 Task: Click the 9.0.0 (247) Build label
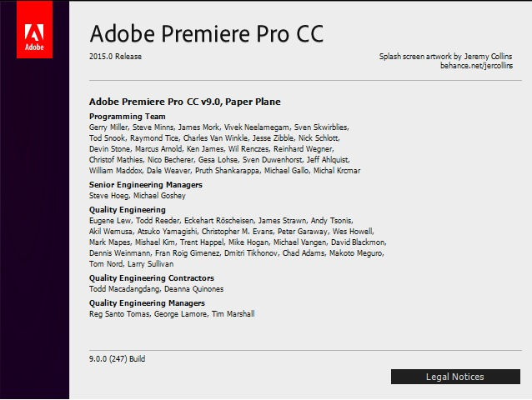[118, 358]
